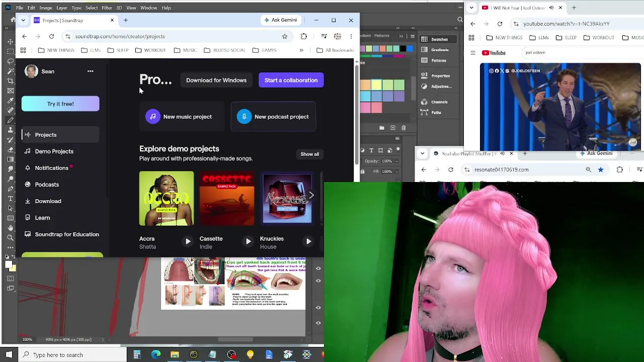Expand tab search in the YouTube Chrome window
This screenshot has height=362, width=644.
tap(472, 8)
